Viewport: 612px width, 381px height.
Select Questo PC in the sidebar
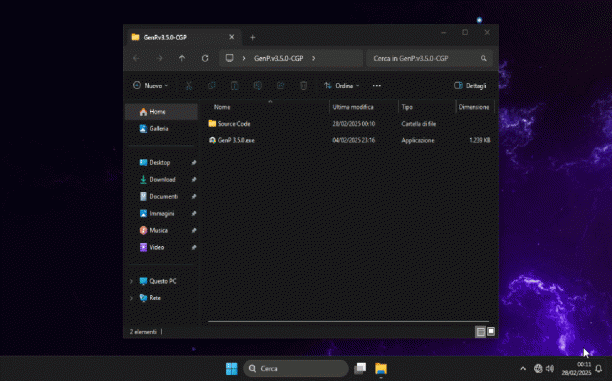(x=163, y=281)
